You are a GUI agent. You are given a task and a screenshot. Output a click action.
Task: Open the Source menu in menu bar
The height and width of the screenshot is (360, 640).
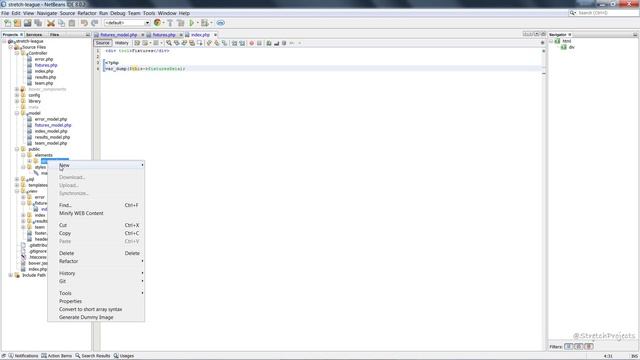click(67, 13)
